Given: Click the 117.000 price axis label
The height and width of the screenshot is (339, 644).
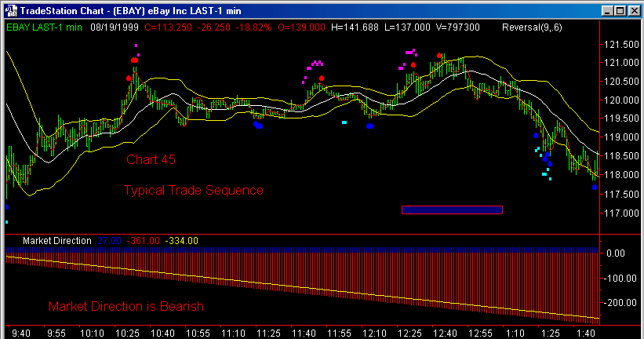Looking at the screenshot, I should point(622,213).
